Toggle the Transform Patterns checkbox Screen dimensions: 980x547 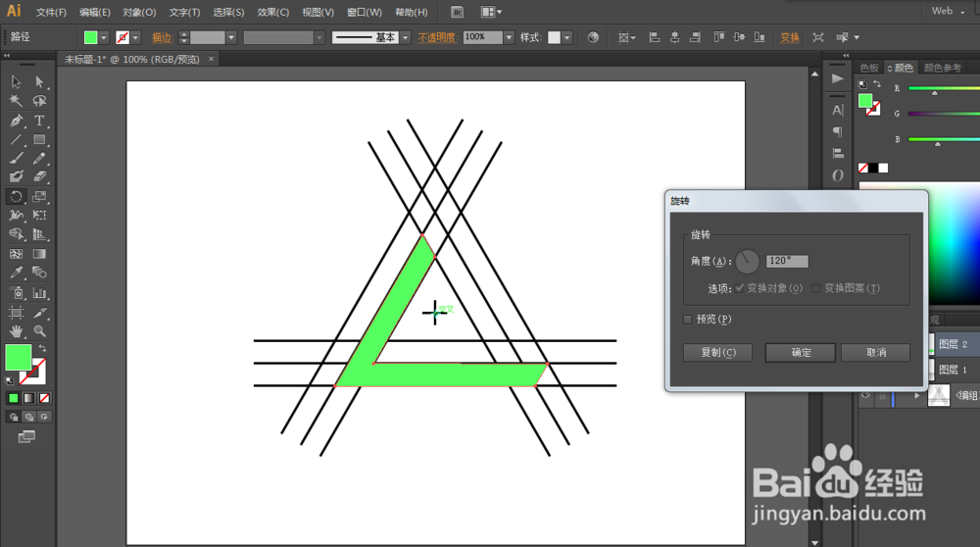815,288
